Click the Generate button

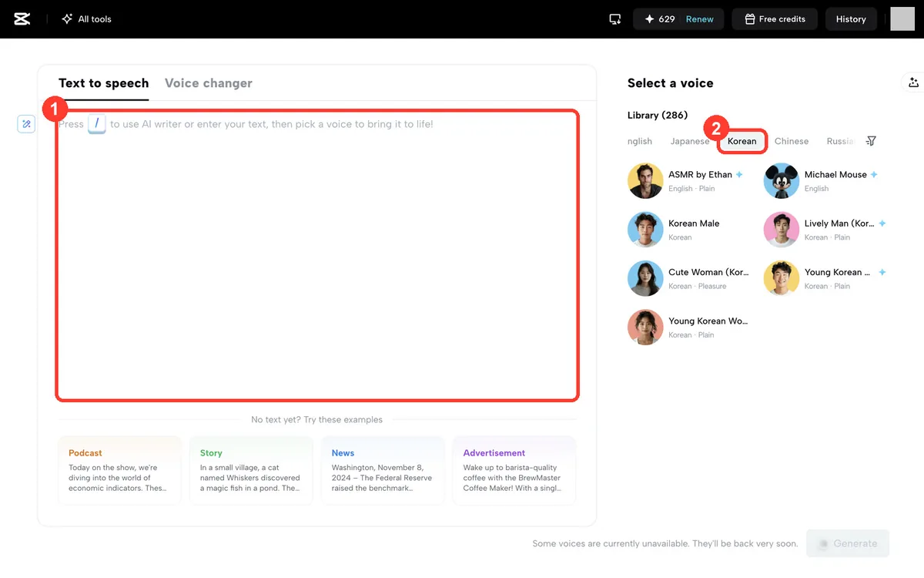[848, 543]
